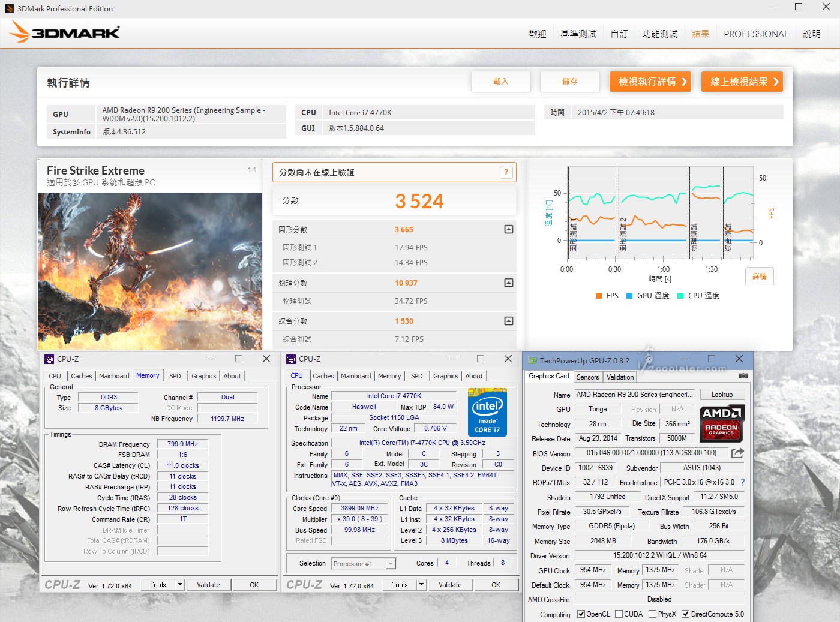Click the 檢視執行詳情 orange button

pos(650,82)
